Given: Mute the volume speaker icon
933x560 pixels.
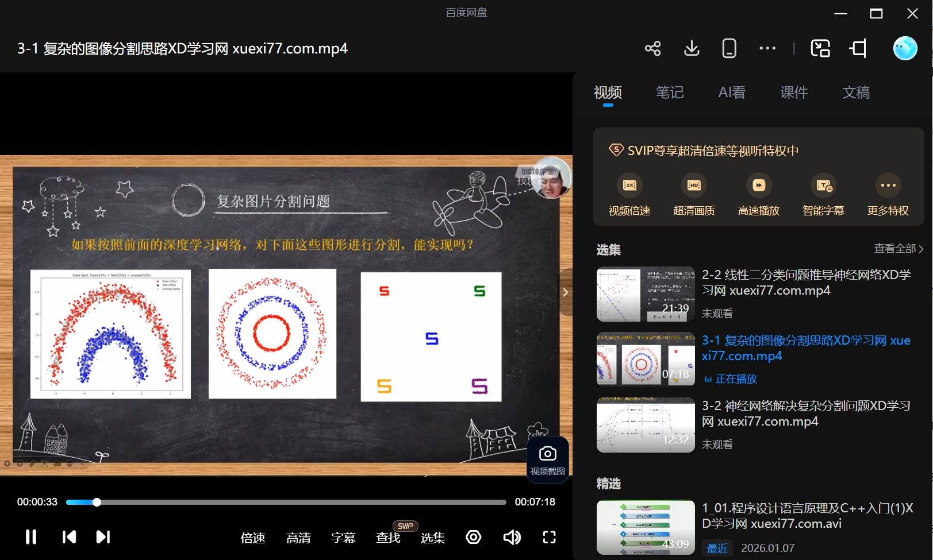Looking at the screenshot, I should click(x=512, y=537).
